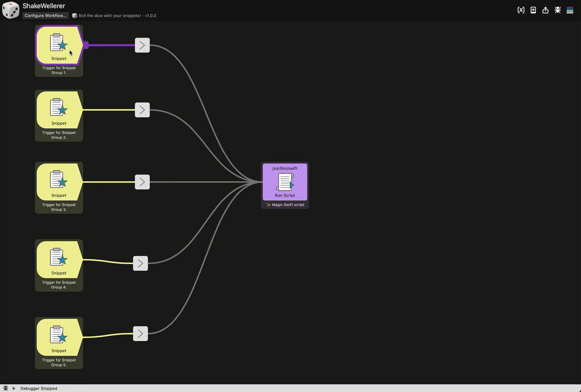The height and width of the screenshot is (392, 581).
Task: Toggle the debugger bug icon in toolbar
Action: 557,10
